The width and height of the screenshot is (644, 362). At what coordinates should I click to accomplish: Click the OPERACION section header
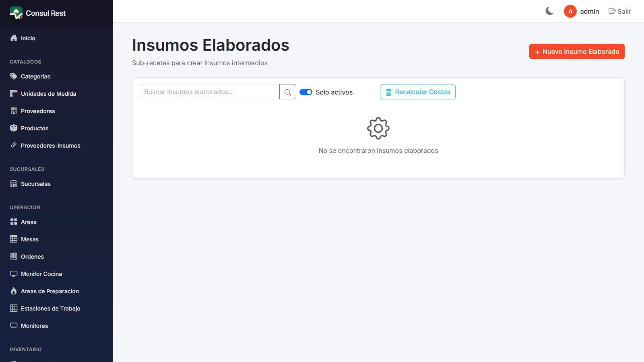pos(25,208)
